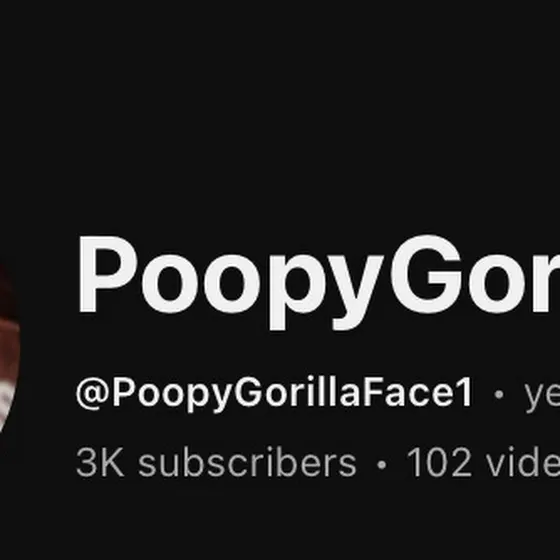Click the '3K' figure in stats line
This screenshot has height=560, width=560.
tap(100, 462)
